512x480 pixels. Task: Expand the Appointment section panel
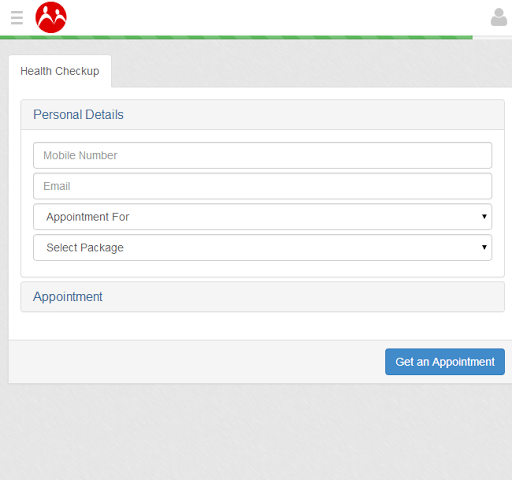click(262, 297)
